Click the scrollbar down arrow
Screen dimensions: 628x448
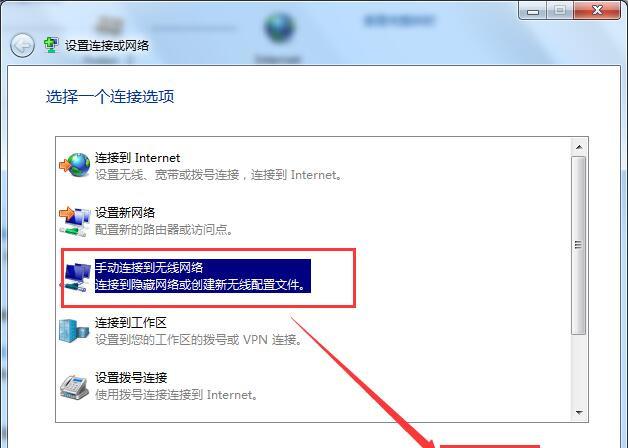click(x=579, y=412)
